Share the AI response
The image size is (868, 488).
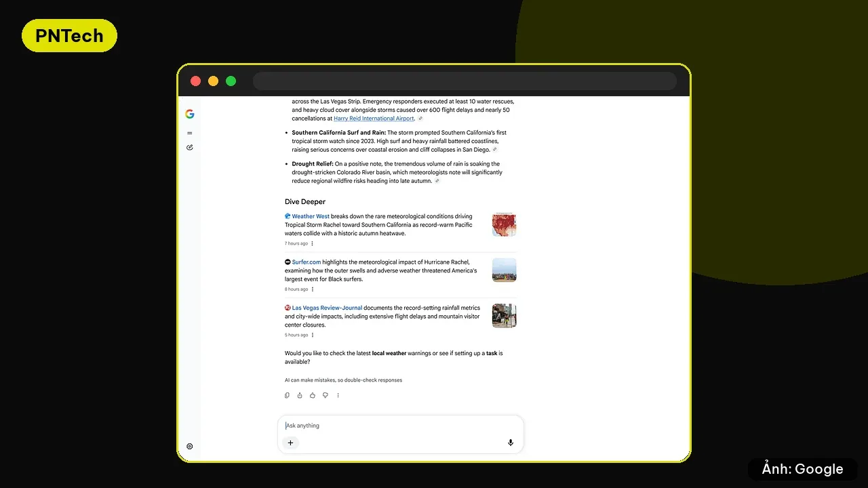tap(300, 395)
